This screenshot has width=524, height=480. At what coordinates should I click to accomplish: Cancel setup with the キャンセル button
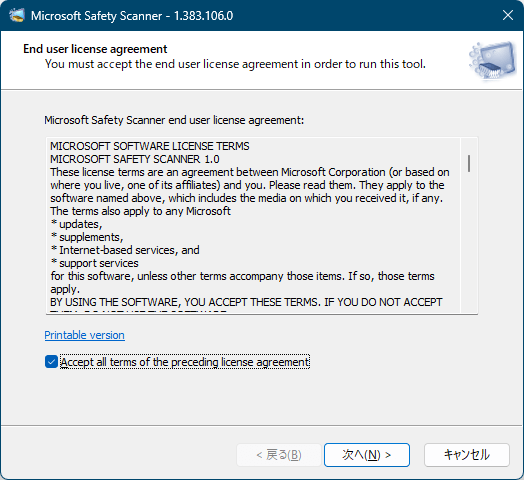467,455
